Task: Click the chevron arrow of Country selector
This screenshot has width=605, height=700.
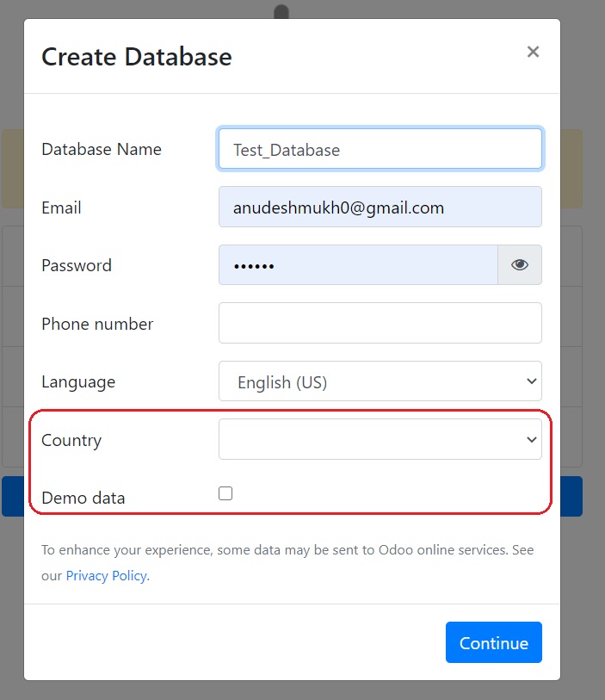Action: [531, 440]
